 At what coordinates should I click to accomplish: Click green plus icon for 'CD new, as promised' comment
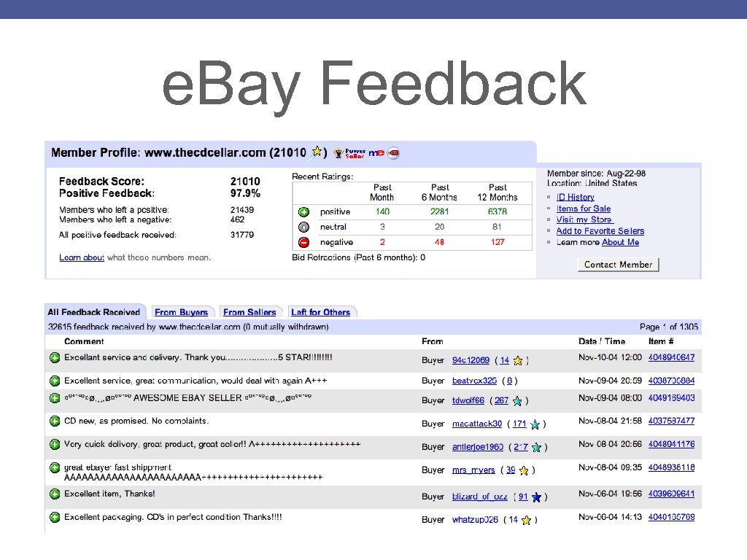55,421
